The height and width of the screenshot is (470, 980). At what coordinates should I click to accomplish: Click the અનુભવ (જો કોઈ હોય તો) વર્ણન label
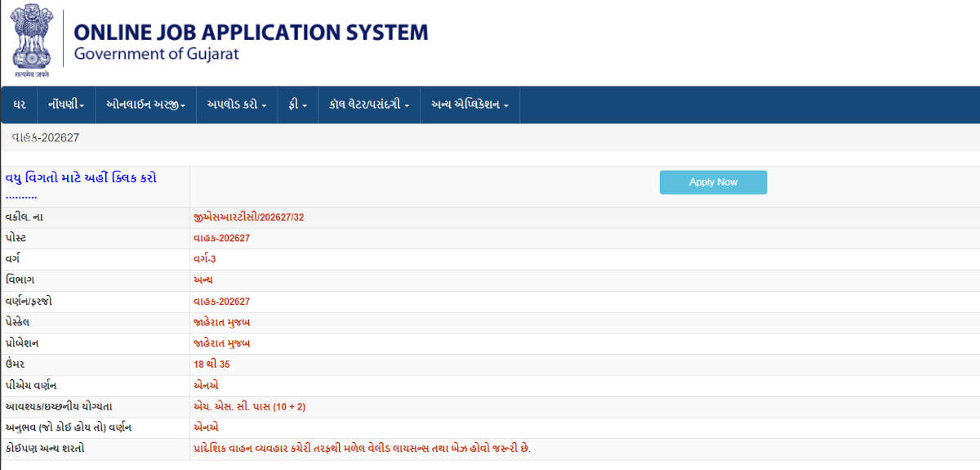(69, 427)
